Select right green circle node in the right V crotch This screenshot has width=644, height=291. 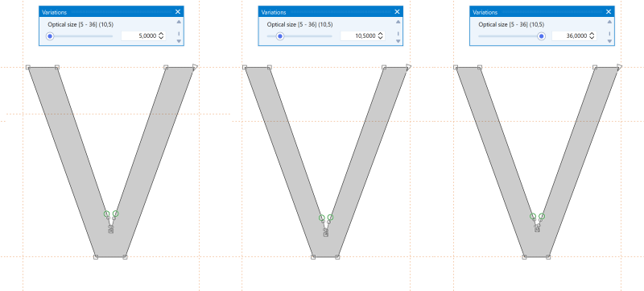(542, 216)
